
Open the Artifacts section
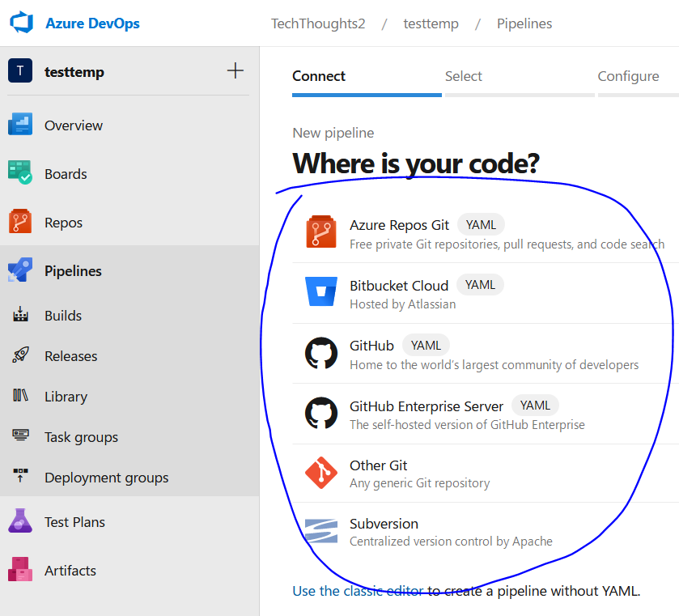click(x=70, y=571)
